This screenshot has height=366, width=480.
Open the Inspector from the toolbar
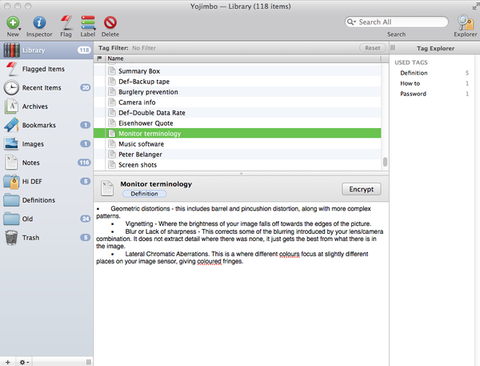[x=39, y=23]
